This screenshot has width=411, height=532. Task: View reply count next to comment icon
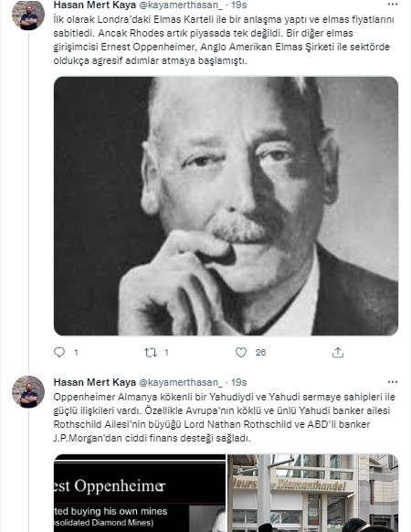point(76,353)
